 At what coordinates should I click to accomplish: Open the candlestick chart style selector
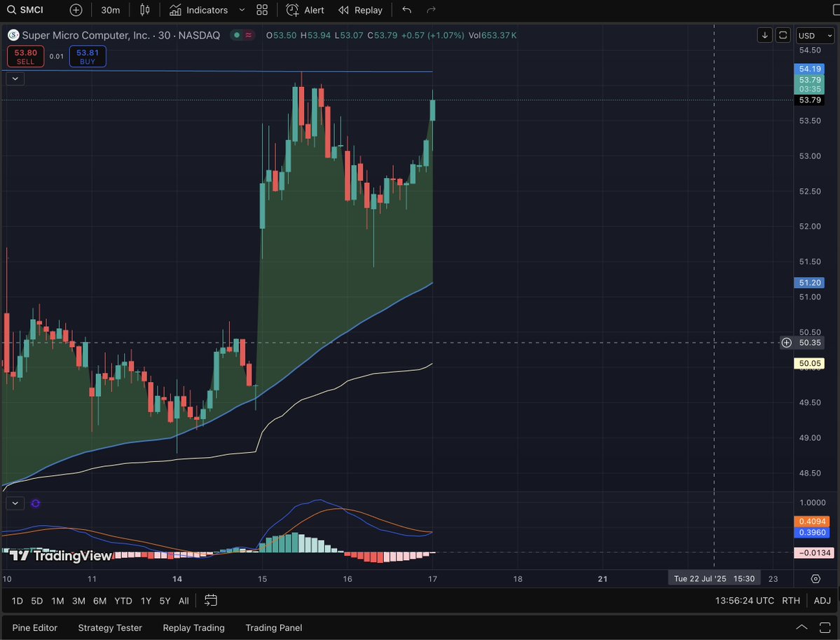144,10
